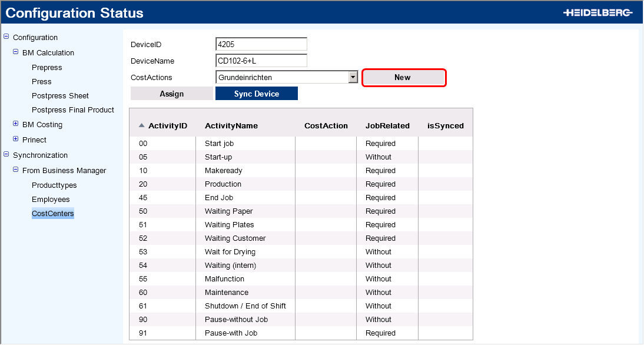Viewport: 644px width, 345px height.
Task: Collapse the Configuration tree node
Action: tap(6, 37)
